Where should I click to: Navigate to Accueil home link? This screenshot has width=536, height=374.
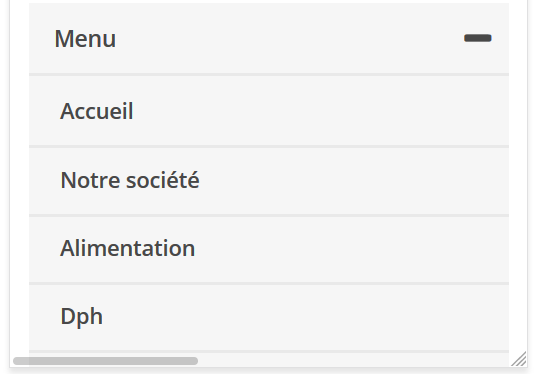tap(97, 111)
